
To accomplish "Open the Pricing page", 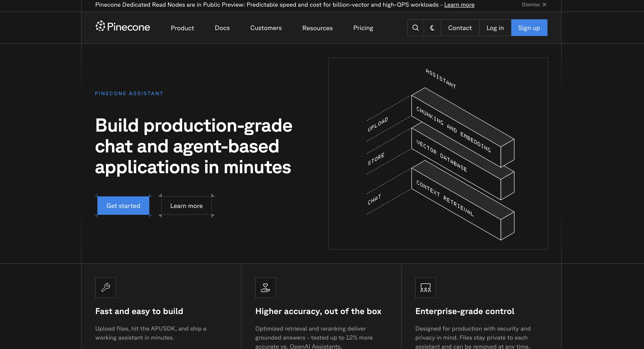I will (x=363, y=28).
